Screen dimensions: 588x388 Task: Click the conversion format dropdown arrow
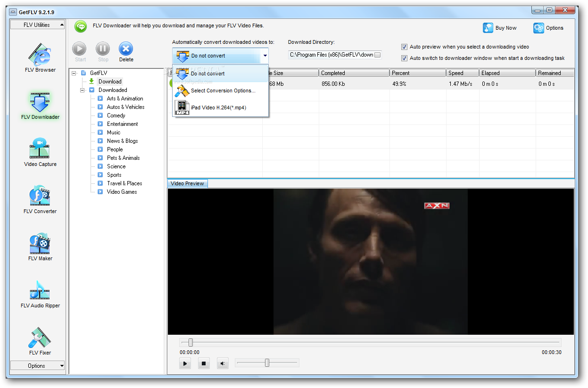[x=265, y=56]
